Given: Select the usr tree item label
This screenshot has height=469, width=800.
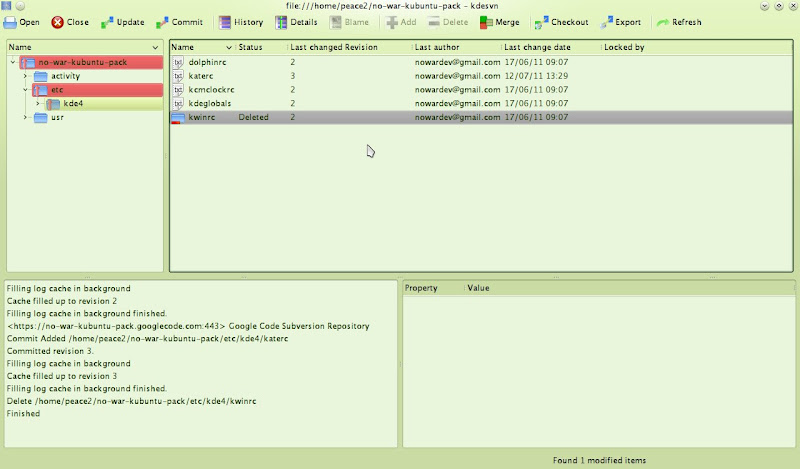Looking at the screenshot, I should click(x=57, y=117).
